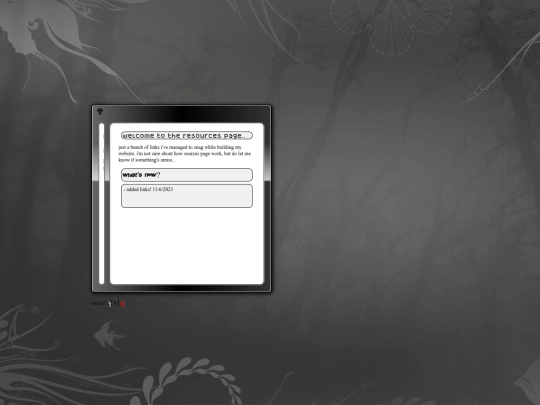Viewport: 540px width, 405px height.
Task: Click the white pixel icon after 'return?'
Action: tap(110, 303)
